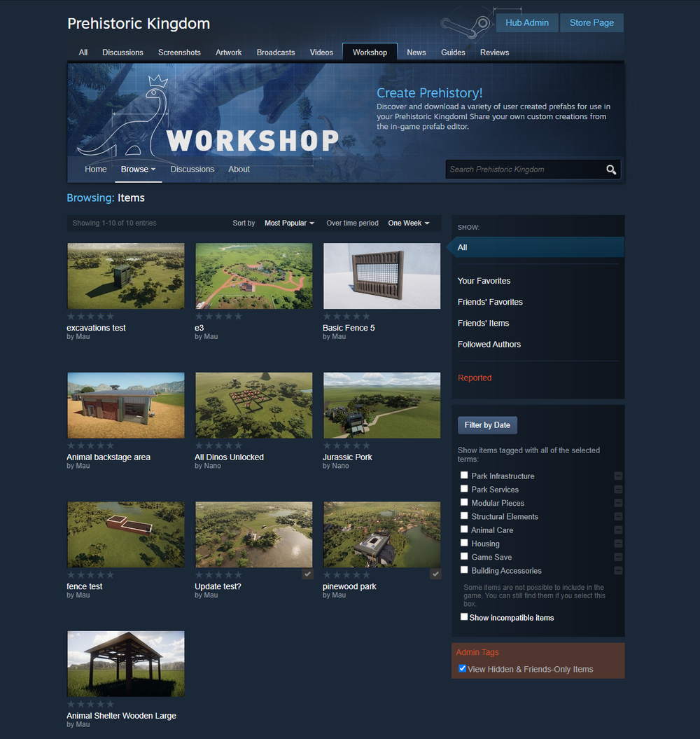Open the Workshop About link
This screenshot has height=739, width=700.
(239, 170)
